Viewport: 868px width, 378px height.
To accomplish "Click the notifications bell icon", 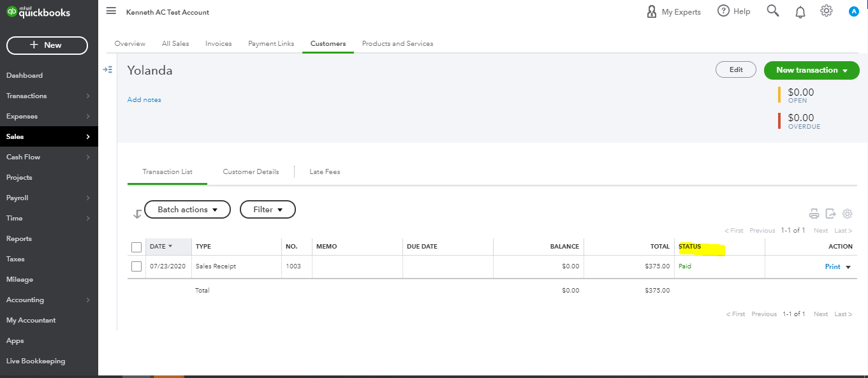I will pos(800,11).
